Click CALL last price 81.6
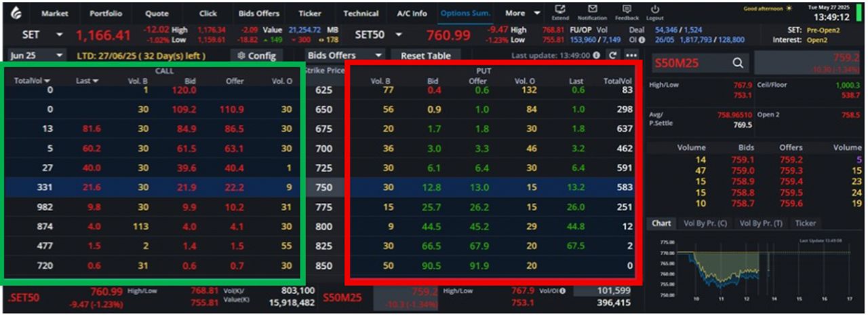The image size is (868, 317). 91,128
